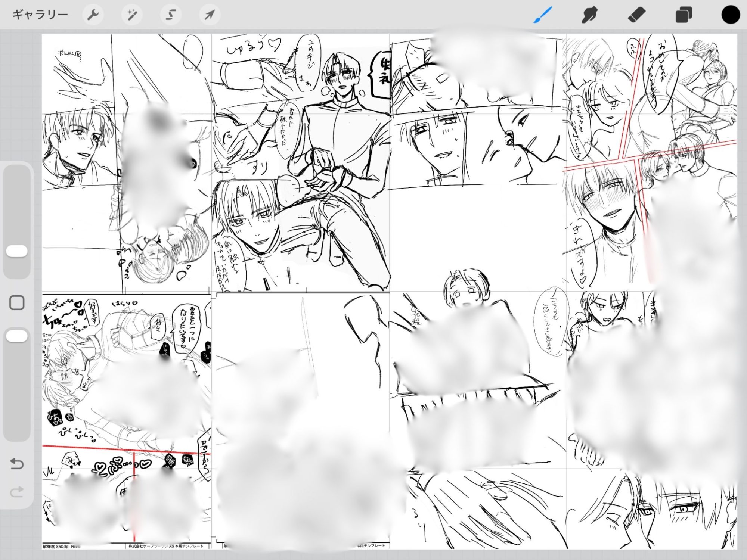The width and height of the screenshot is (747, 560).
Task: Click the brush opacity slider handle
Action: 17,336
